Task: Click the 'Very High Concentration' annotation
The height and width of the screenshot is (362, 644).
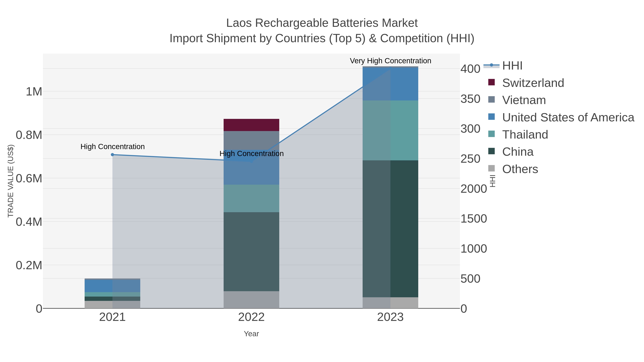Action: (x=391, y=61)
